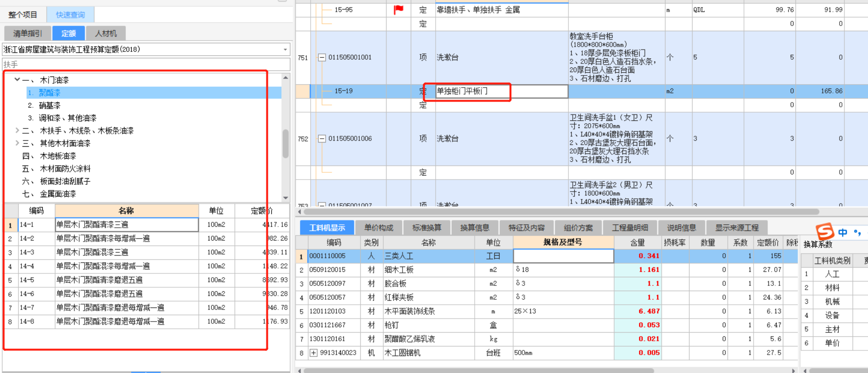The height and width of the screenshot is (373, 868).
Task: Select 七、金属面油漆 tree item
Action: coord(49,194)
